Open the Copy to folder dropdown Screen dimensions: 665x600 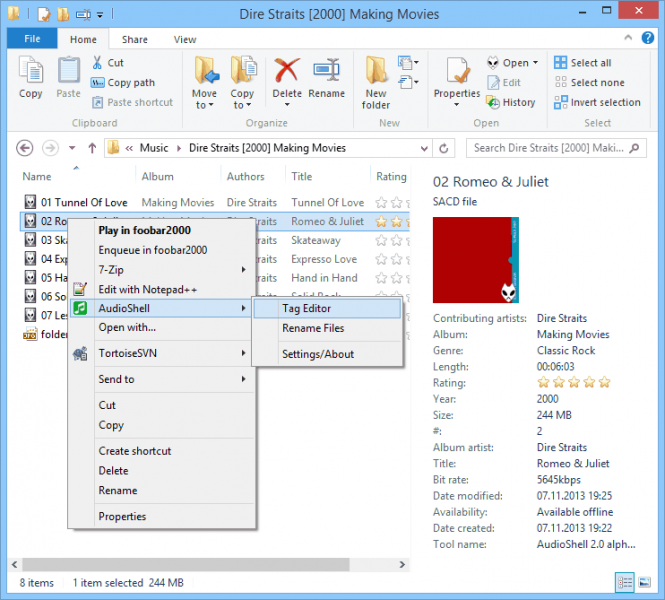tap(243, 83)
